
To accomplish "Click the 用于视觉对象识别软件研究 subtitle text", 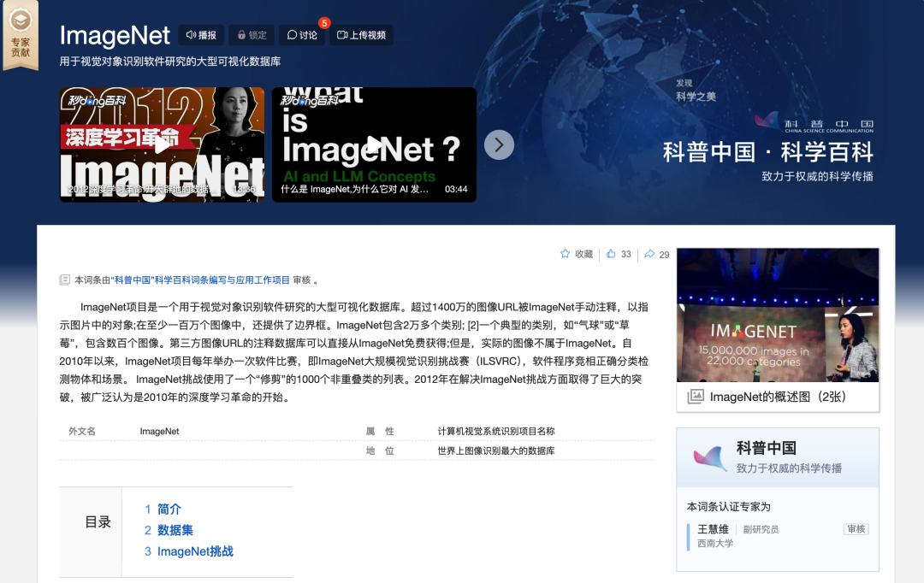I will (169, 62).
